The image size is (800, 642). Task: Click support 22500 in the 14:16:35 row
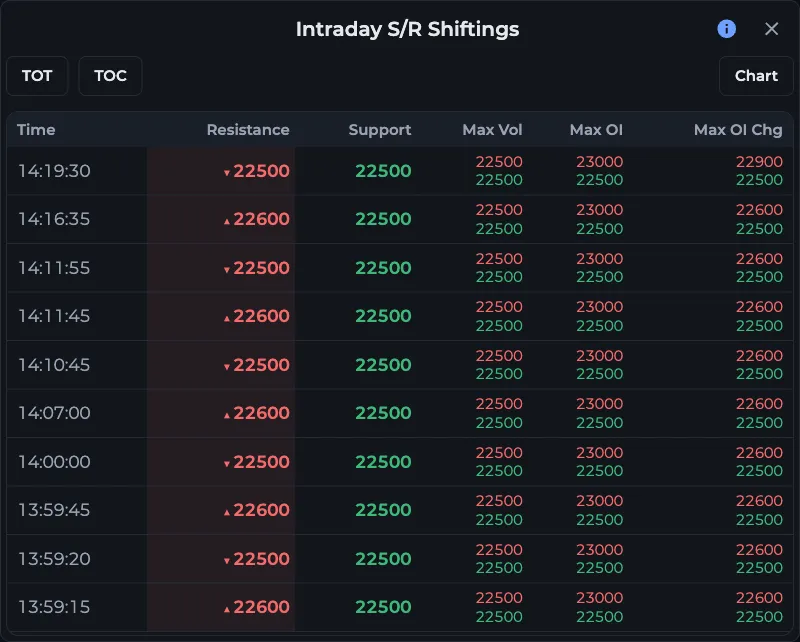click(x=383, y=219)
